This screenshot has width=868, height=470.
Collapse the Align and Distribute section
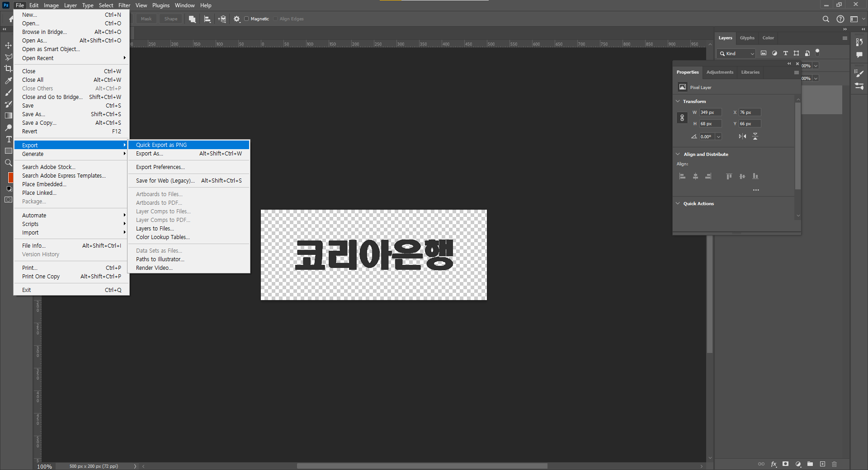[x=678, y=154]
